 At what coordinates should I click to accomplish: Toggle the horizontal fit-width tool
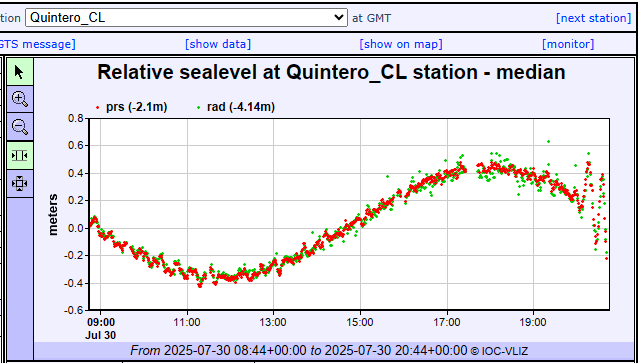[x=20, y=155]
